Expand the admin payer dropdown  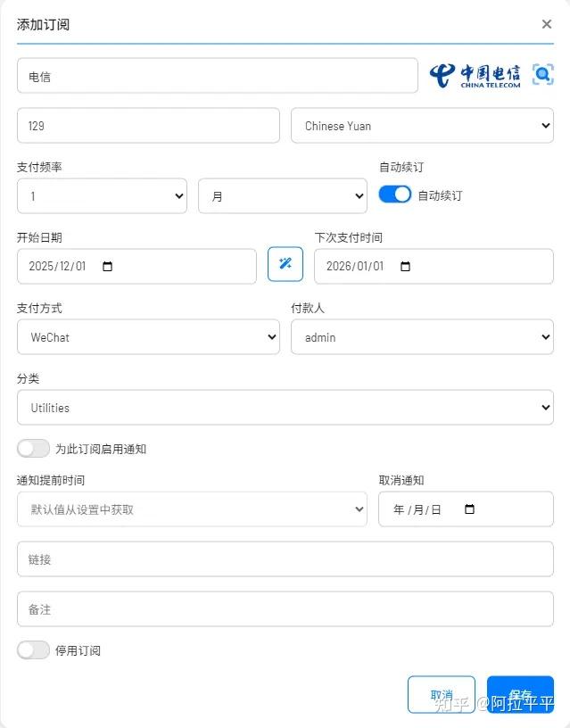(x=422, y=337)
